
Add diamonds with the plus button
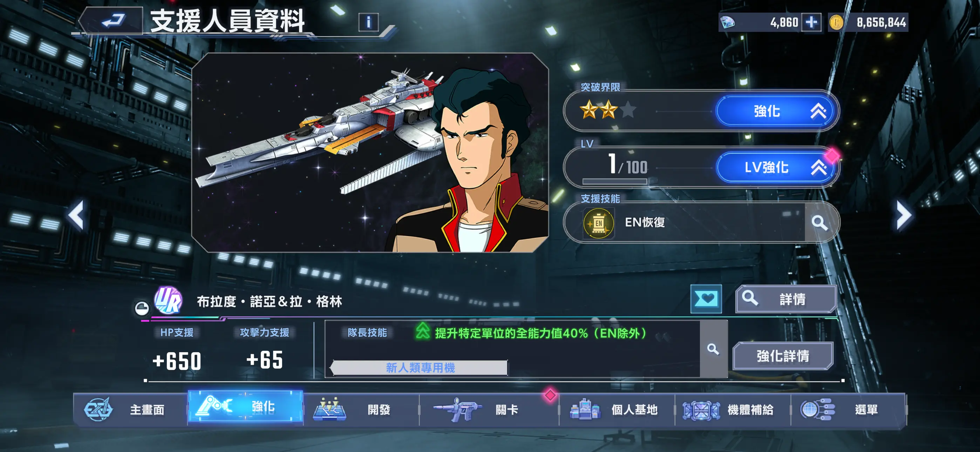click(811, 22)
